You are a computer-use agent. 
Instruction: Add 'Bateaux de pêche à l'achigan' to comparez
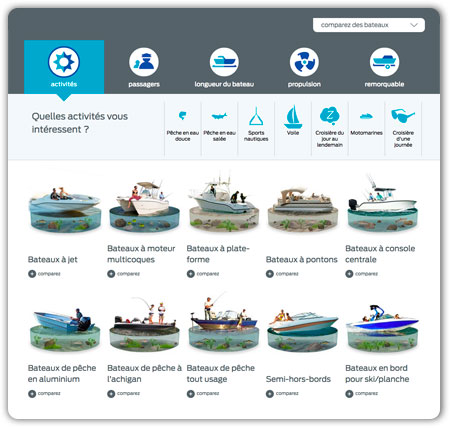click(124, 394)
